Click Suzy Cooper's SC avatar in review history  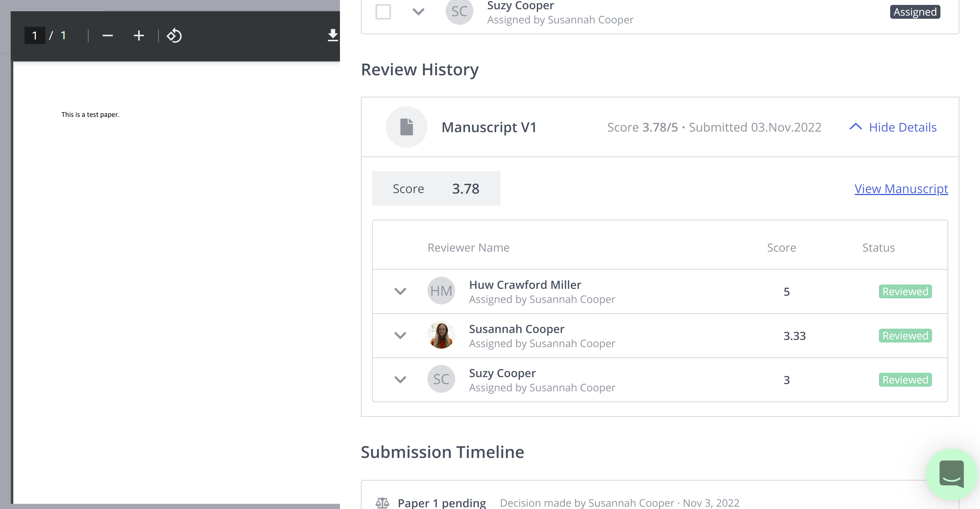tap(441, 379)
